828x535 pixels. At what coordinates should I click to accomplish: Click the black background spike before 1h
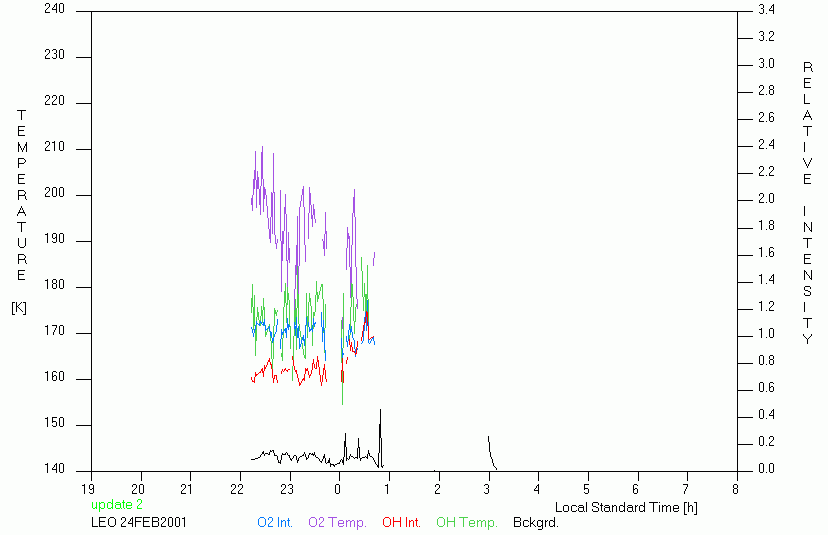[380, 438]
